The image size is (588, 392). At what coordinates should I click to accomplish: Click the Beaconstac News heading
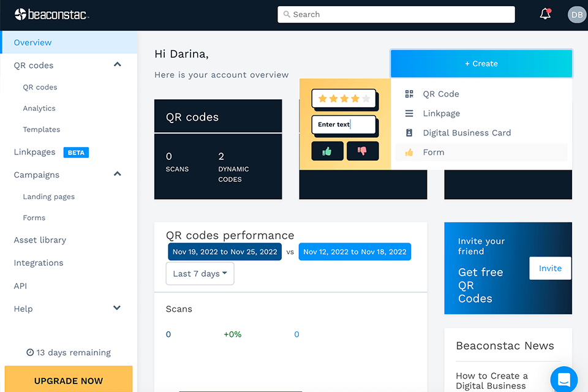tap(505, 345)
